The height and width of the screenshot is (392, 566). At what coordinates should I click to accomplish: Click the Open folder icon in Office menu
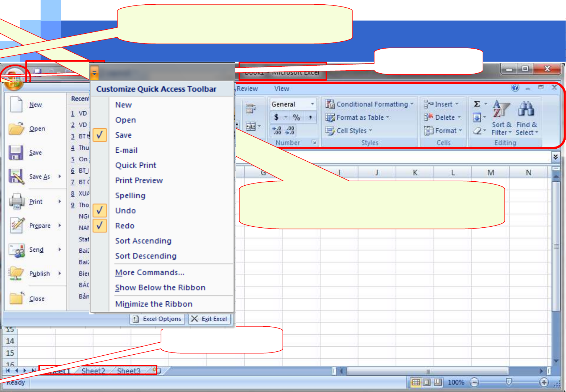(16, 129)
